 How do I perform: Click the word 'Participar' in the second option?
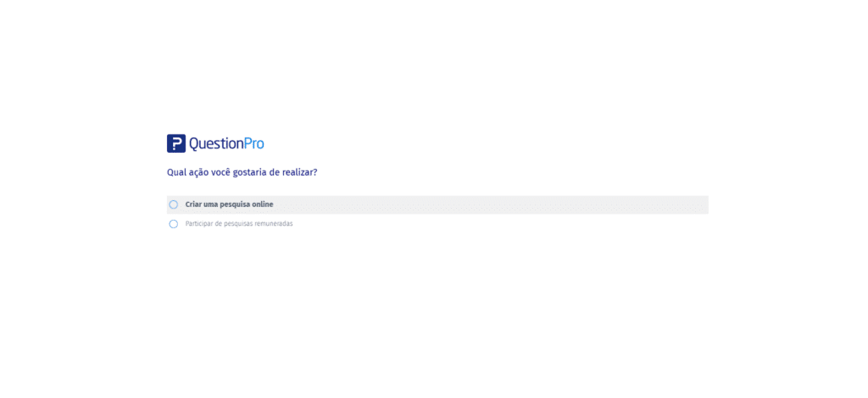pyautogui.click(x=198, y=224)
